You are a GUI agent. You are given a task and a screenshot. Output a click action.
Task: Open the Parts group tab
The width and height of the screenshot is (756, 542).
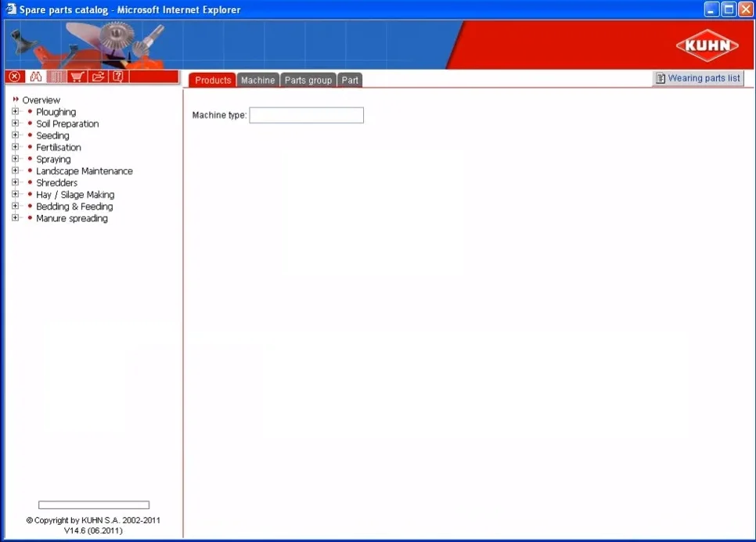coord(308,81)
